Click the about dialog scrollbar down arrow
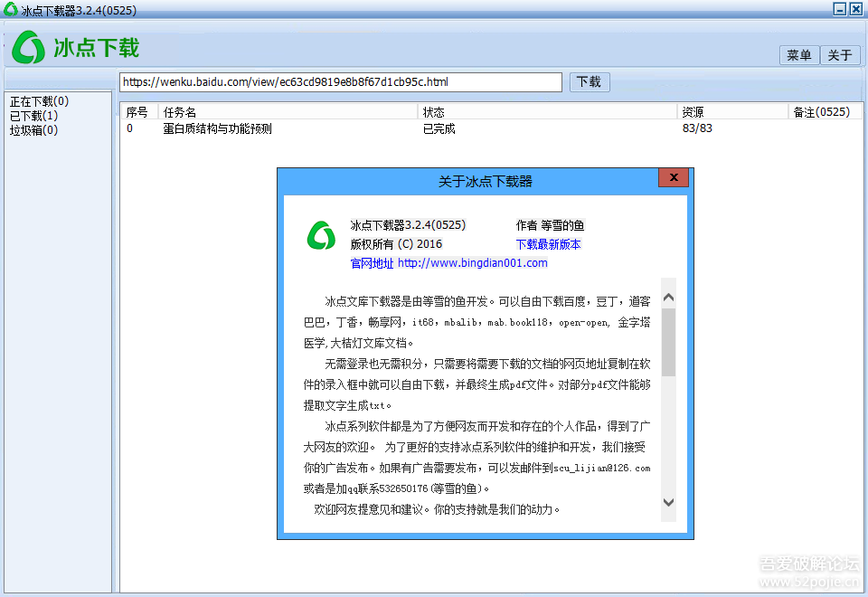This screenshot has height=597, width=868. (669, 502)
